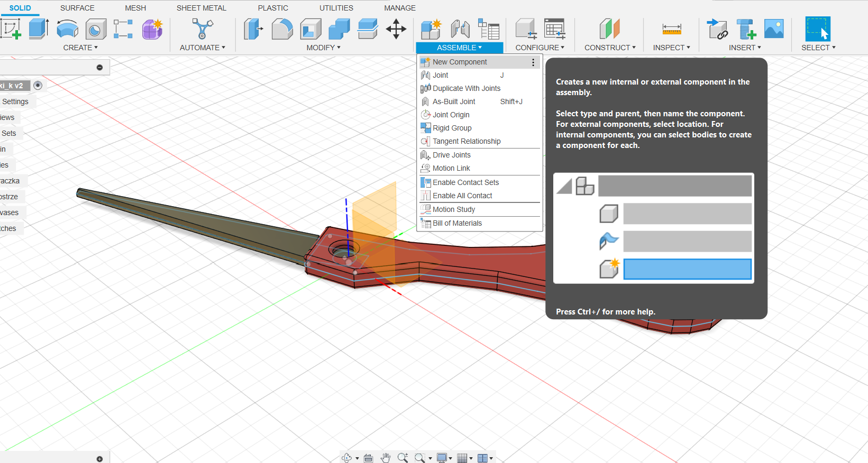Click the Zoom Window icon
The height and width of the screenshot is (463, 868).
(420, 458)
